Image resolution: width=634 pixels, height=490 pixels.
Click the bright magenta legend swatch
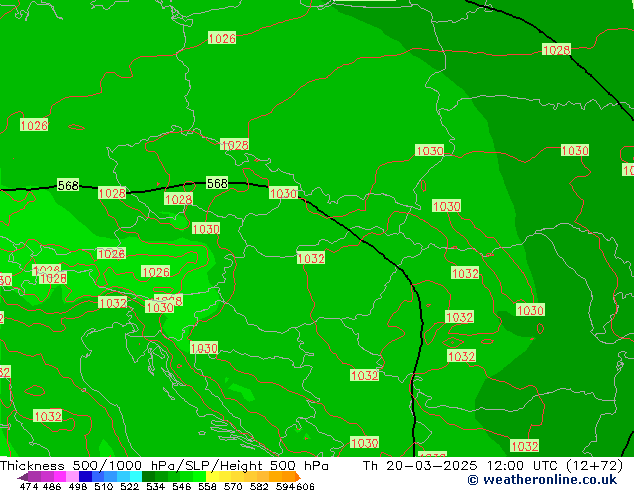(60, 477)
